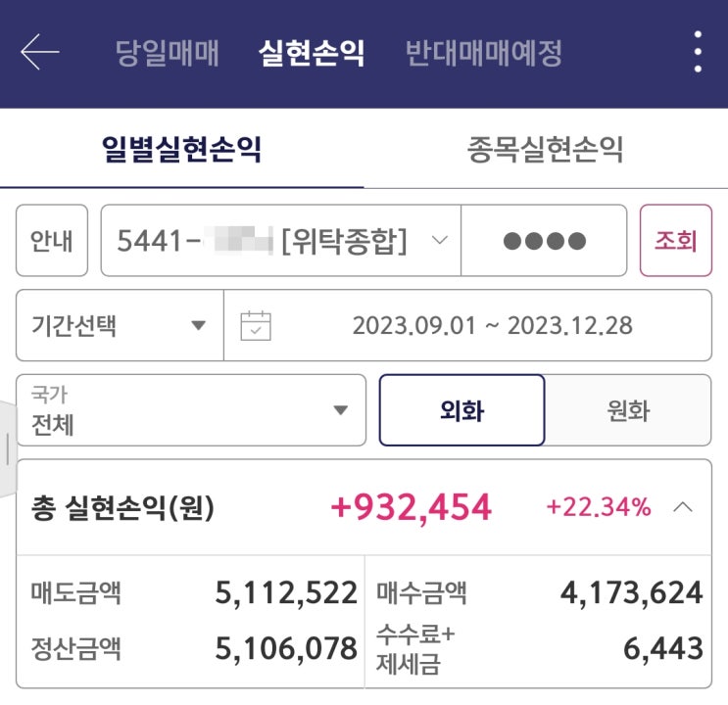This screenshot has height=705, width=728.
Task: Tap the +932,454 total realized profit
Action: pyautogui.click(x=411, y=507)
